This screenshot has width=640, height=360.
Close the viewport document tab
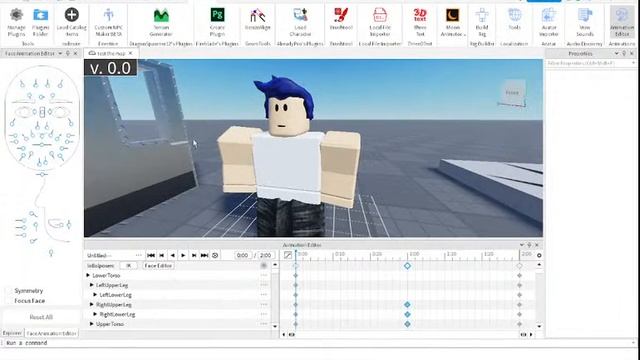(x=131, y=53)
